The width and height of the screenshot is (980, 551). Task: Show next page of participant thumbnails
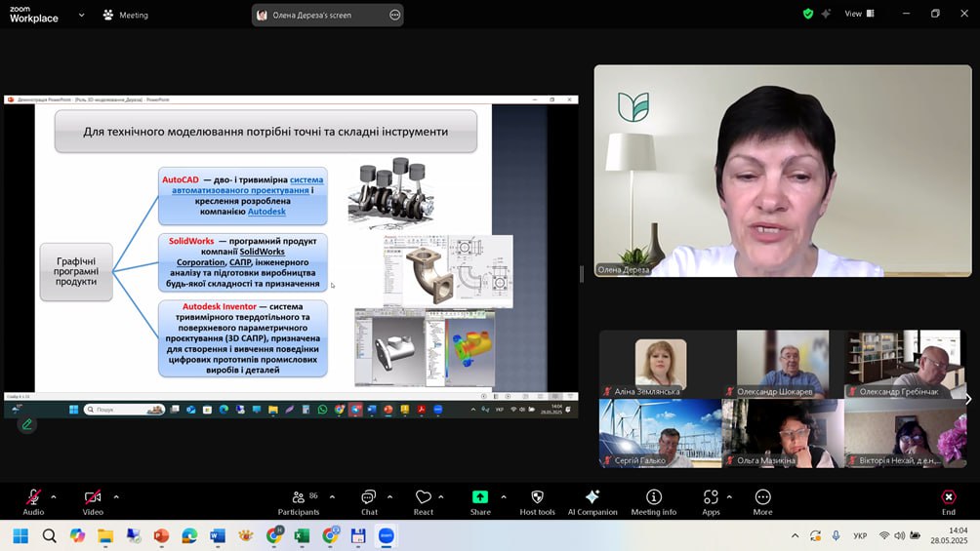tap(968, 399)
